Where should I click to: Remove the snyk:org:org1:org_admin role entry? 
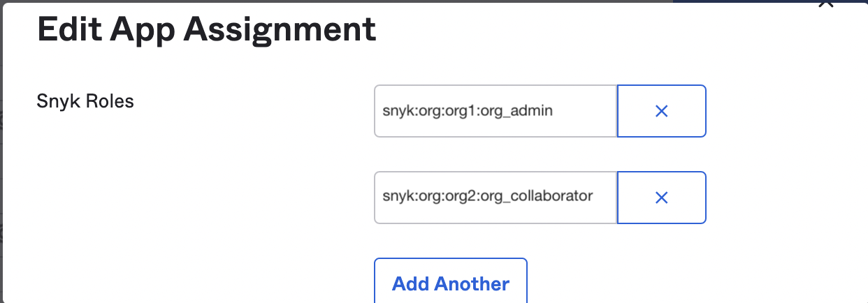[x=661, y=111]
